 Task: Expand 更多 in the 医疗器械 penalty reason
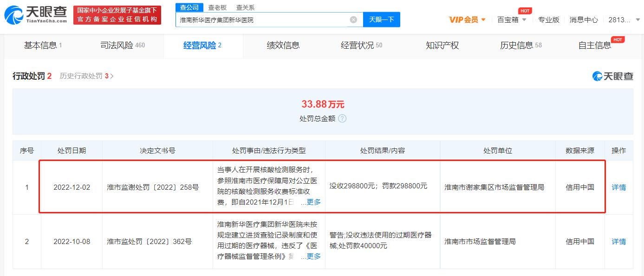coord(313,256)
